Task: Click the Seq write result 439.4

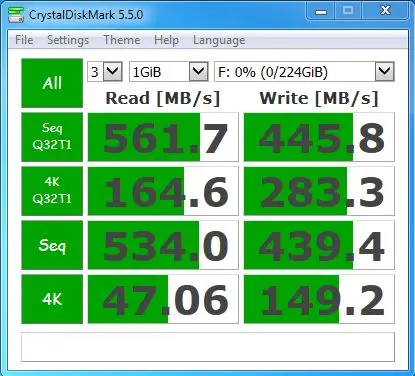Action: pyautogui.click(x=319, y=245)
